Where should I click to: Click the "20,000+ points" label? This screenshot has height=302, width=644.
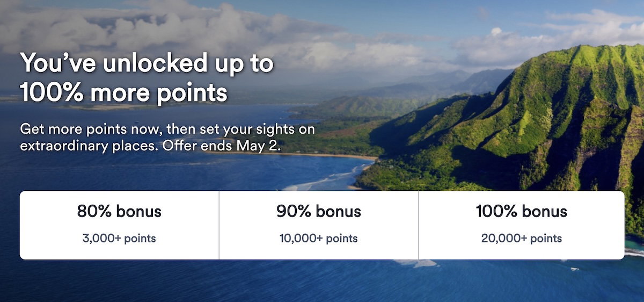click(521, 238)
